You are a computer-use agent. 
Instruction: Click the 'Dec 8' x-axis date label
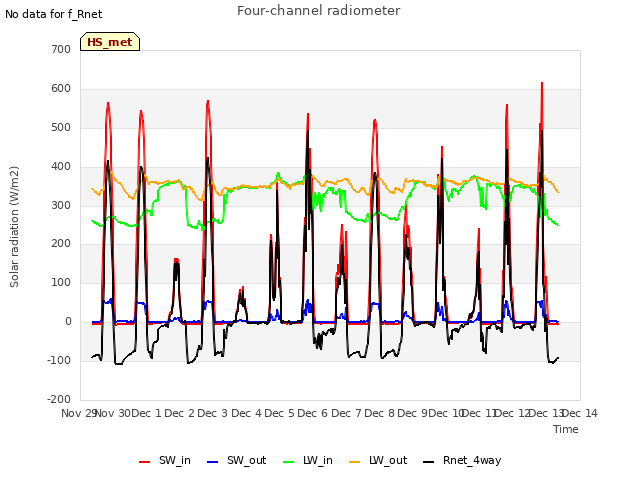point(380,413)
